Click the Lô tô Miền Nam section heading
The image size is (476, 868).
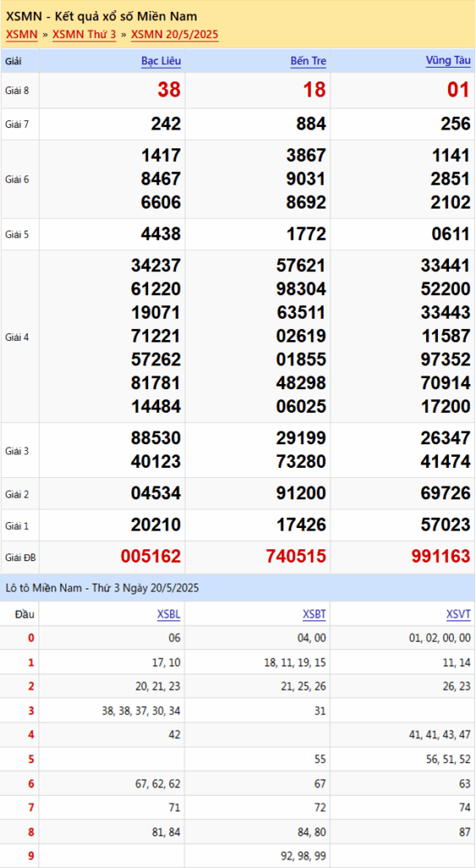102,588
